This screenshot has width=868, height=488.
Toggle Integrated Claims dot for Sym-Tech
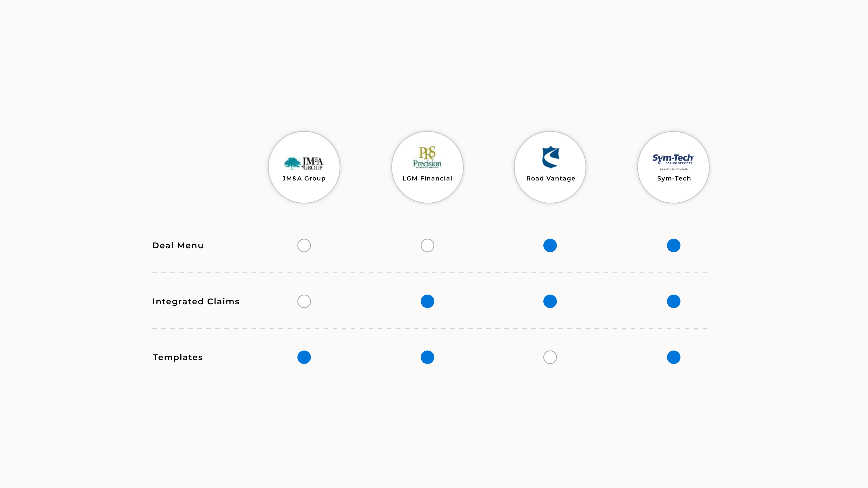(674, 301)
